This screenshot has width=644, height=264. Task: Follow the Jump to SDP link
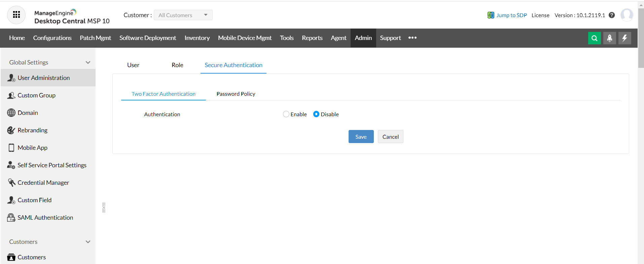click(511, 15)
